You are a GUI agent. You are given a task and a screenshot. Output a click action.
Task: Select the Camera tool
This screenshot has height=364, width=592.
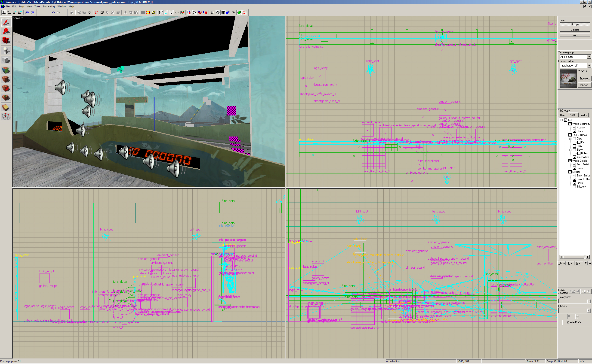click(x=6, y=41)
